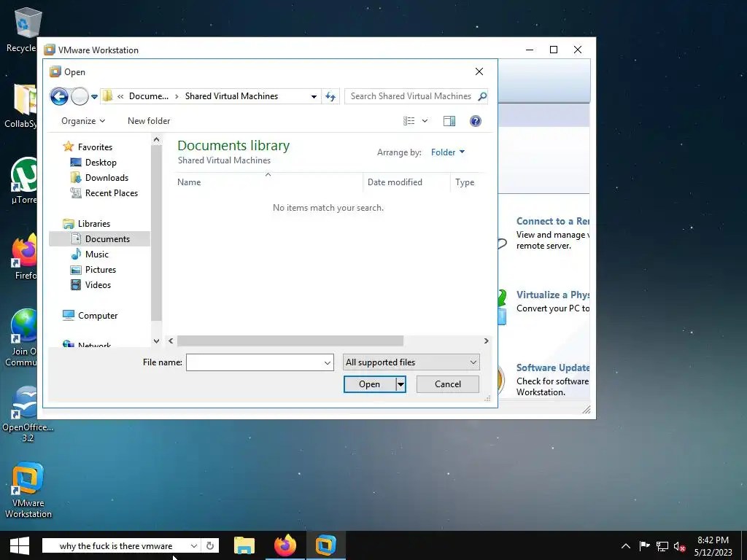Open the VMware Workstation desktop shortcut
This screenshot has height=560, width=747.
pos(28,490)
